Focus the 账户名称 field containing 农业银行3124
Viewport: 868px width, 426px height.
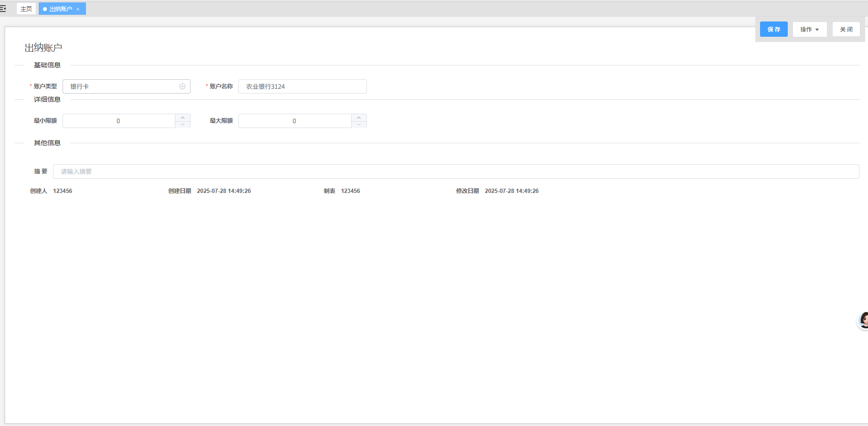coord(302,86)
